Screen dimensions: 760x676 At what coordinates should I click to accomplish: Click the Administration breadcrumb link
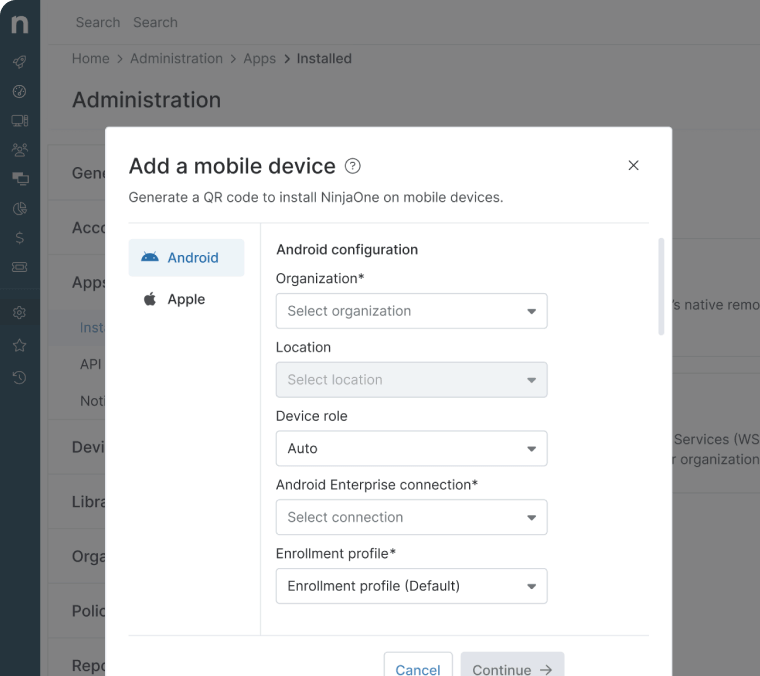point(176,59)
